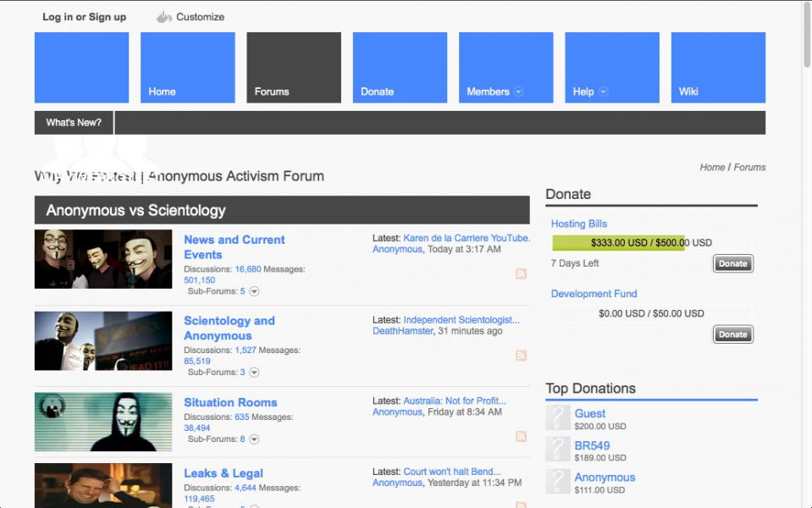The image size is (812, 508).
Task: Open the What's New? sub-navigation tab
Action: [74, 123]
